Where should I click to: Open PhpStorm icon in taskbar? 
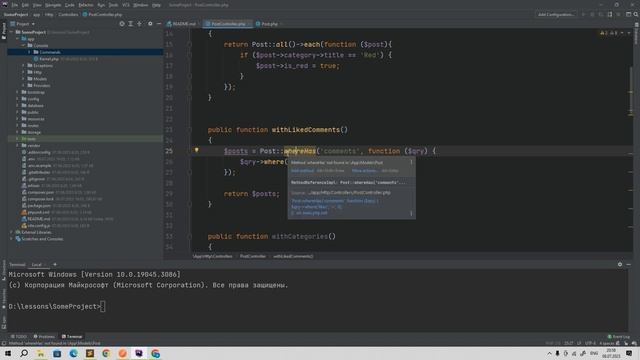click(x=139, y=353)
